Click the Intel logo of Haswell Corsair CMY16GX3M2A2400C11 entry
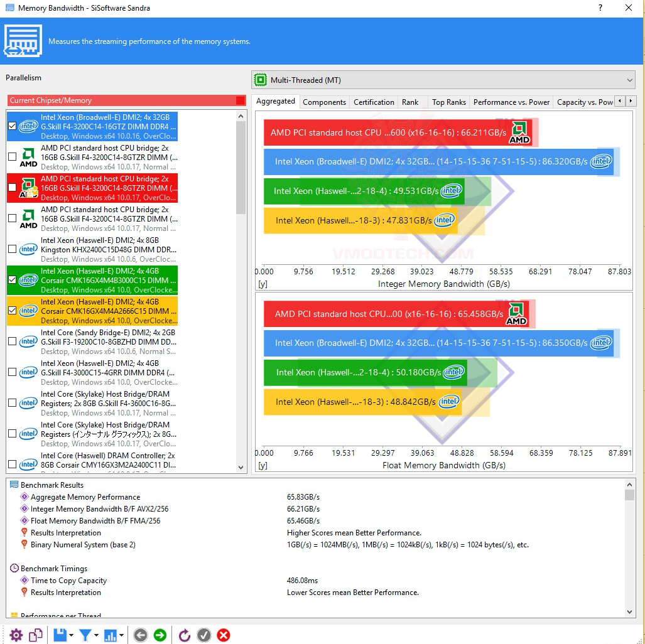 click(28, 464)
